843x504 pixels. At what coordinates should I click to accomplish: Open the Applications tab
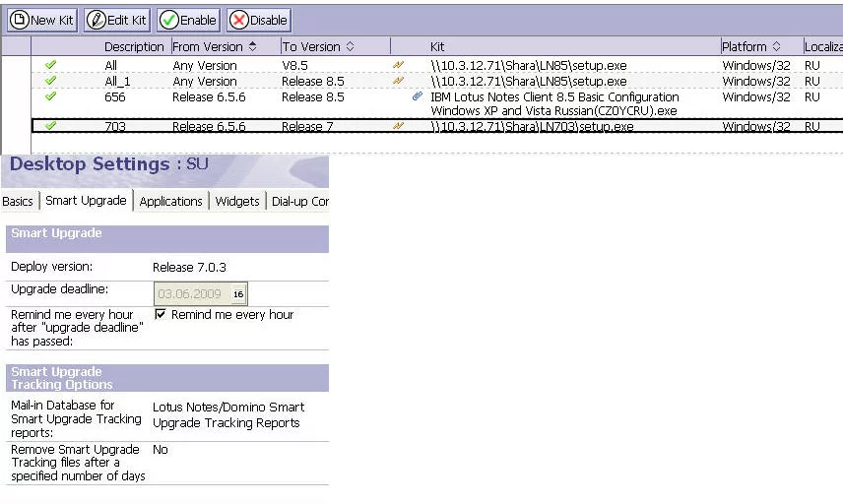pyautogui.click(x=170, y=201)
